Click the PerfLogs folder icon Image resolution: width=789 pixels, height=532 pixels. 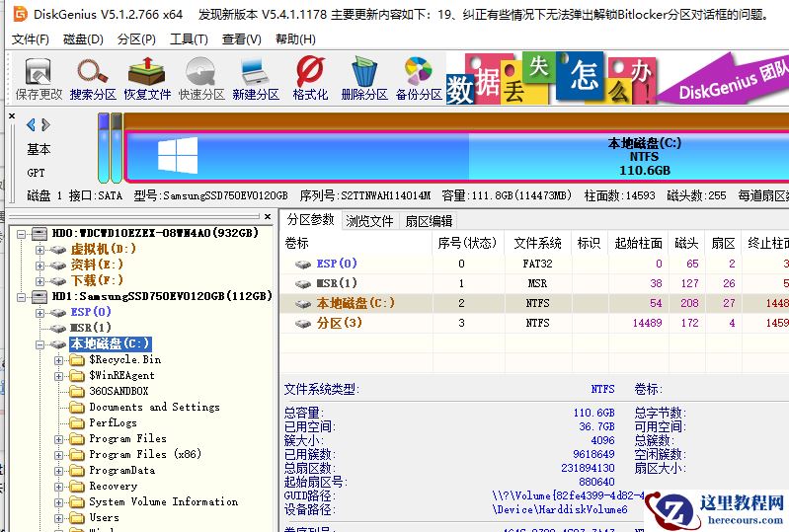click(77, 422)
